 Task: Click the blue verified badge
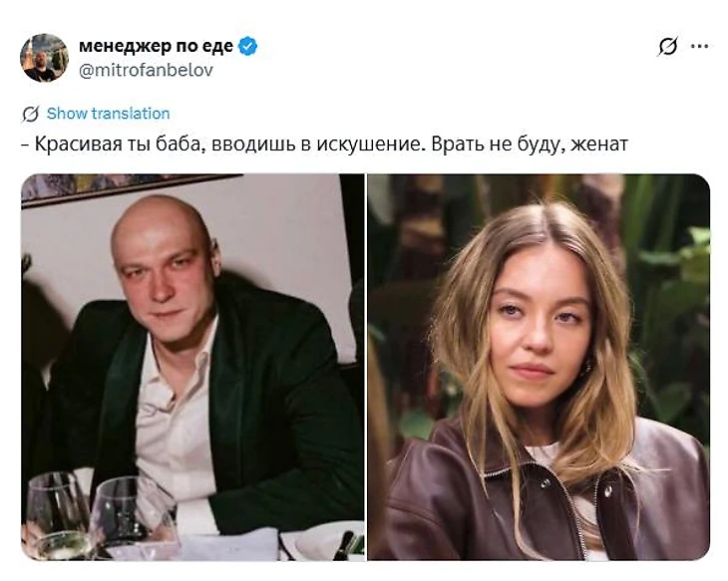[x=247, y=46]
